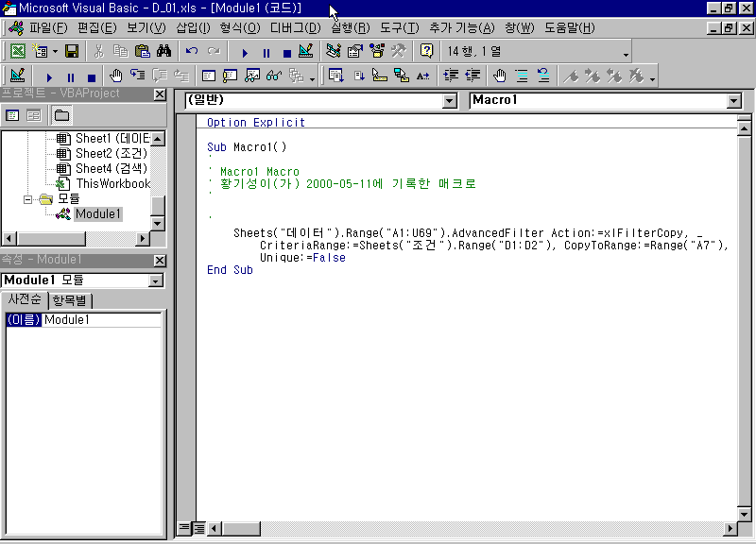
Task: Switch to the 사전순 tab
Action: (25, 299)
